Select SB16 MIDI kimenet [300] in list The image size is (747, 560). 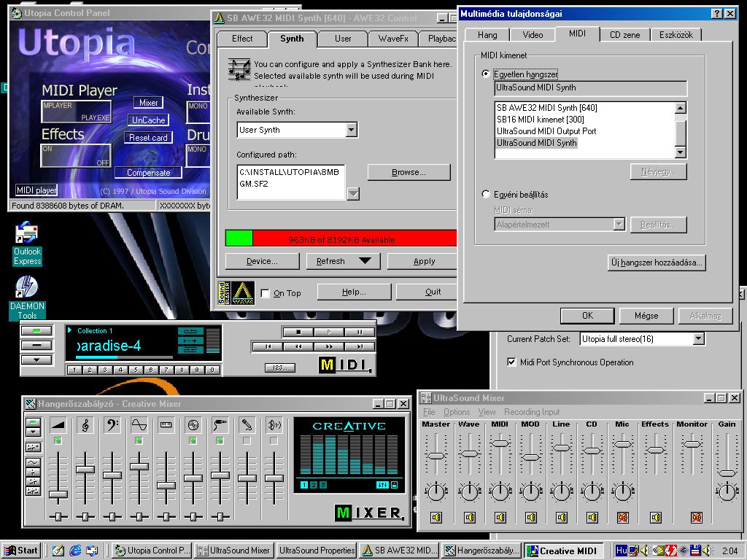click(x=541, y=120)
